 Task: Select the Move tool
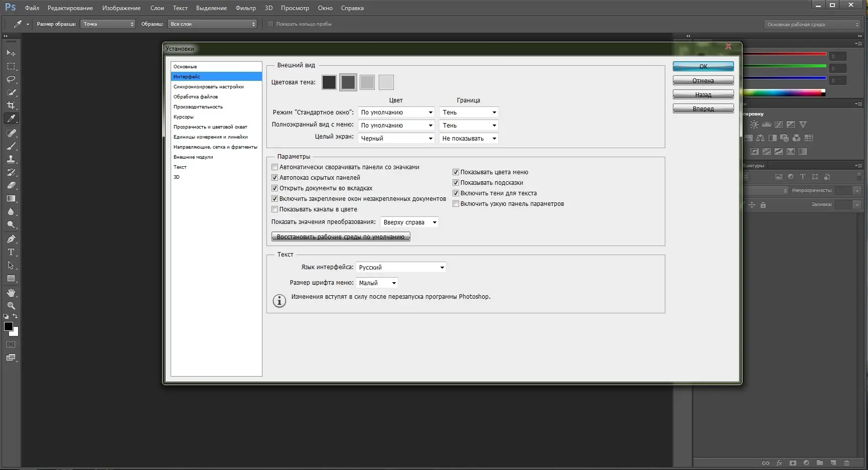[11, 53]
